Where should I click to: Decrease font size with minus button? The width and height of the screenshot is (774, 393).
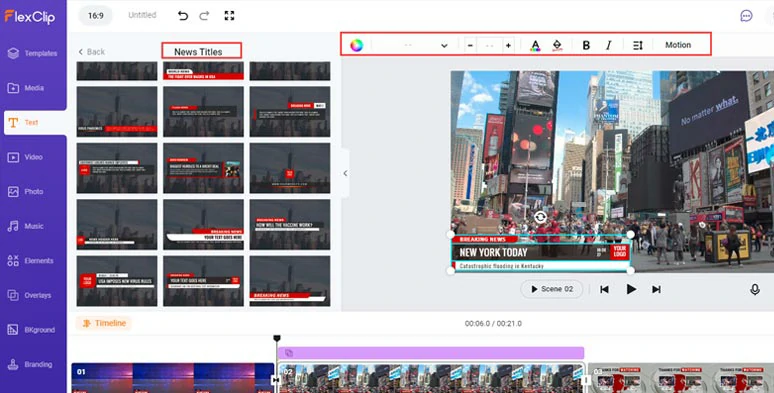pos(470,45)
